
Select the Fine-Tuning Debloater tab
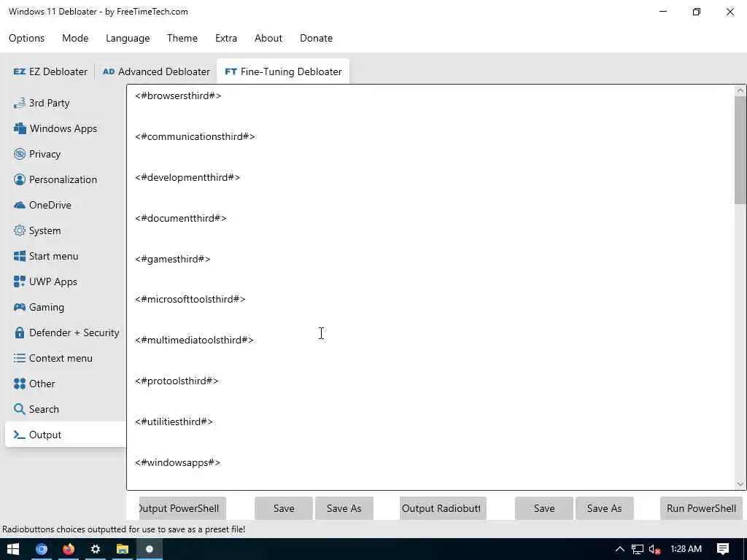pos(284,71)
